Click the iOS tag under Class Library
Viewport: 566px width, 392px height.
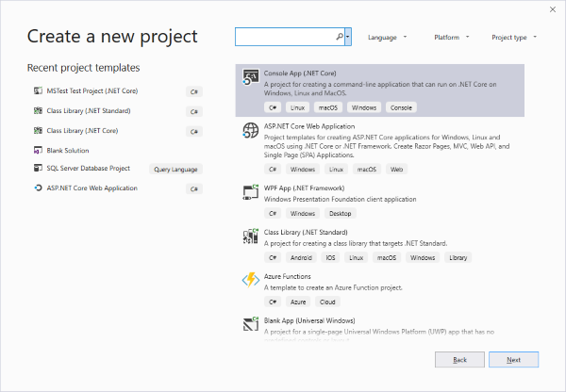[x=330, y=257]
